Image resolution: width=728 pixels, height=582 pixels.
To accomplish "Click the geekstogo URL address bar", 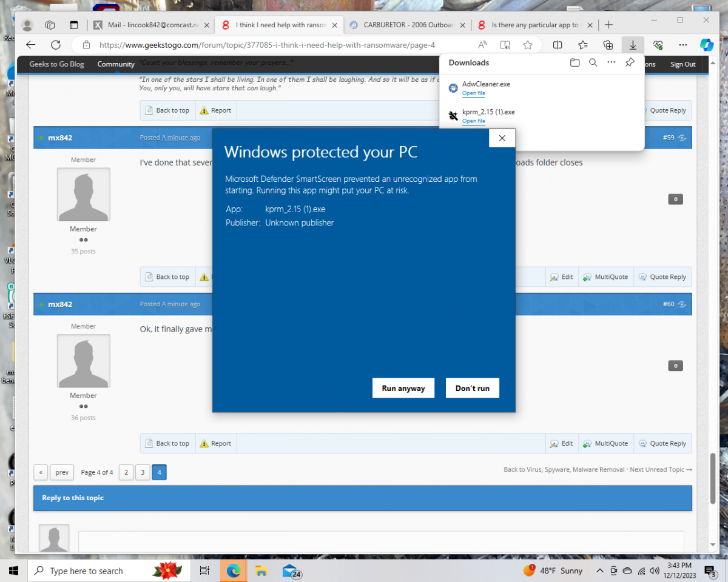I will click(x=267, y=45).
